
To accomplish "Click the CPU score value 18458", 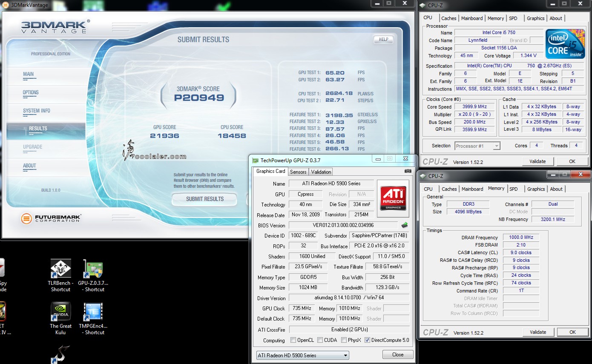I will pyautogui.click(x=232, y=135).
